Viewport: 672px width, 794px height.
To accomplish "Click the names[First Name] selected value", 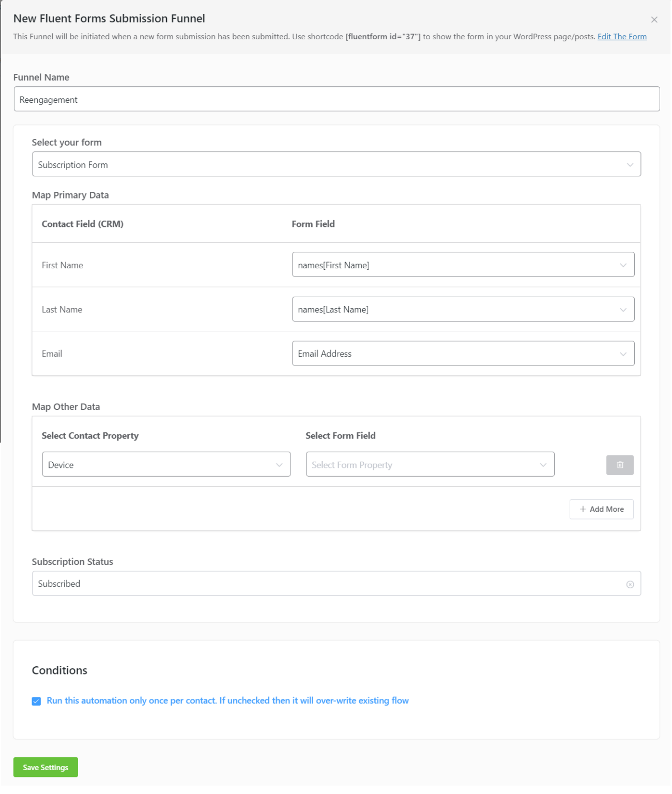I will point(334,265).
